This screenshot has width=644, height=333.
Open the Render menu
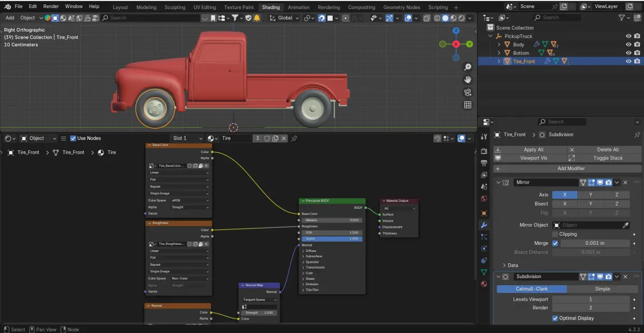[51, 6]
